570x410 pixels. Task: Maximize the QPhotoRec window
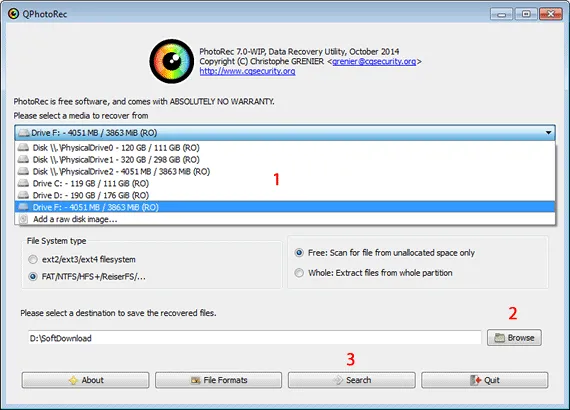click(x=526, y=14)
